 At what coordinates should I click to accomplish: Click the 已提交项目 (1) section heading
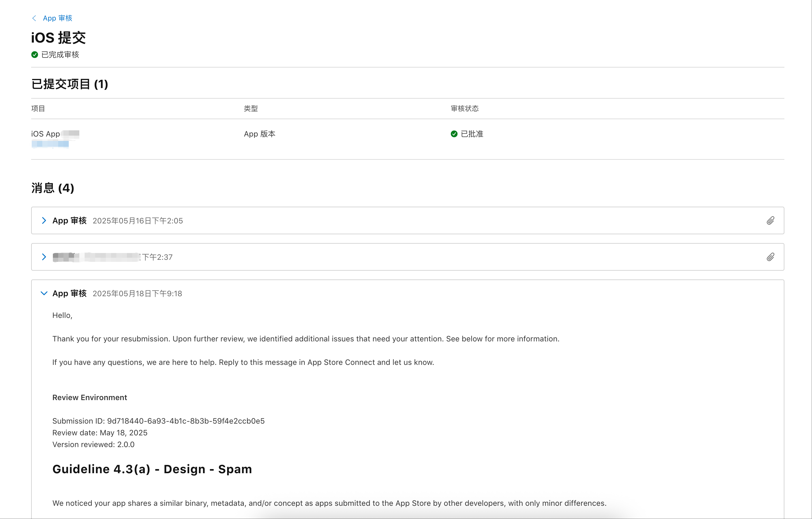(69, 84)
